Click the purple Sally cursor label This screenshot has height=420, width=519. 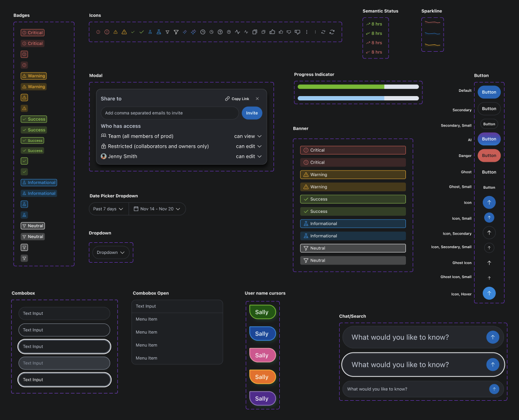[x=262, y=398]
